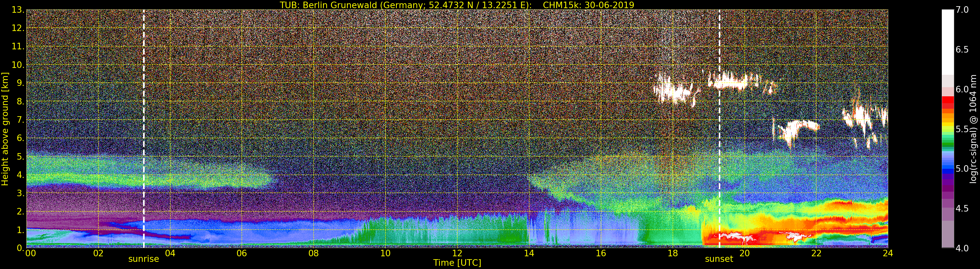Click the '3.' height axis tick label
Viewport: 980px width, 269px height.
pos(21,193)
